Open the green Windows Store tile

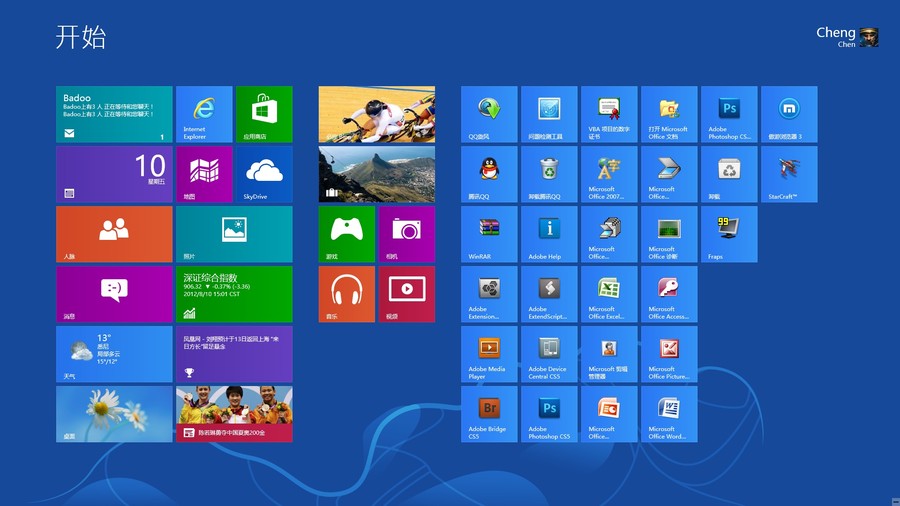[x=264, y=114]
